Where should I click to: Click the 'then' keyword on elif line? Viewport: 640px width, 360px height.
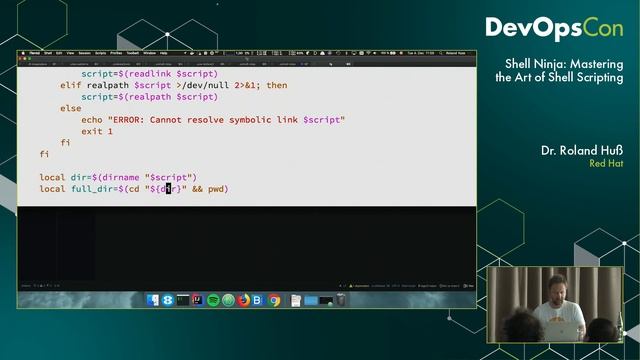pos(277,85)
